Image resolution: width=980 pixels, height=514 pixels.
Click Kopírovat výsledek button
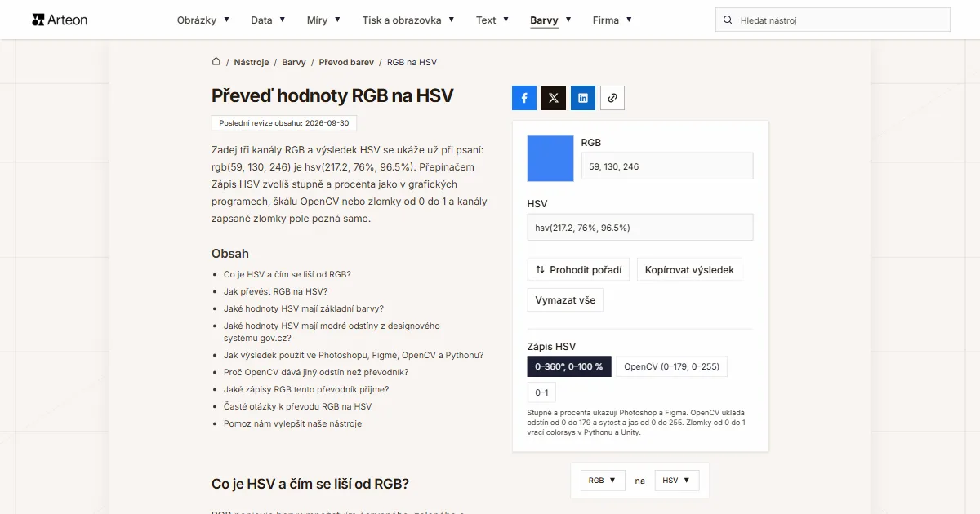tap(689, 270)
